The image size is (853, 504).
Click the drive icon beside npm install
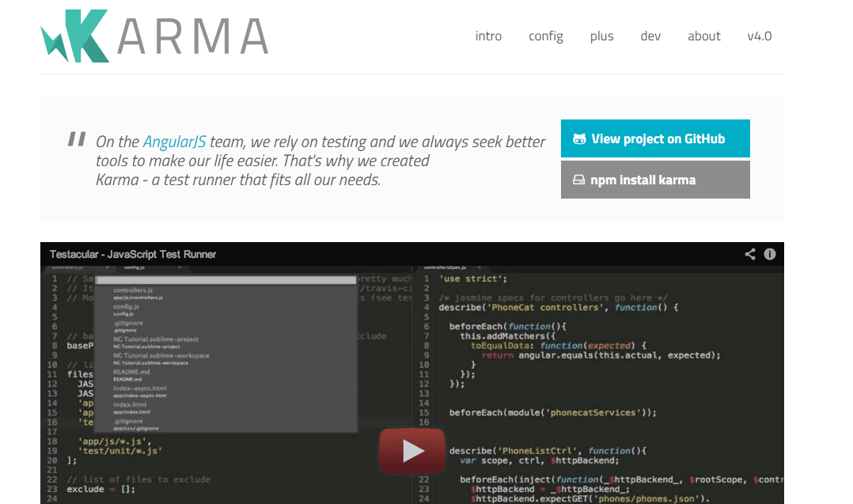pos(578,180)
